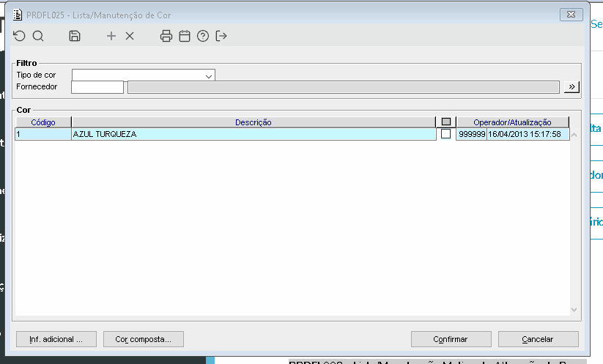Click the Confirmar button
The height and width of the screenshot is (364, 603).
click(451, 339)
